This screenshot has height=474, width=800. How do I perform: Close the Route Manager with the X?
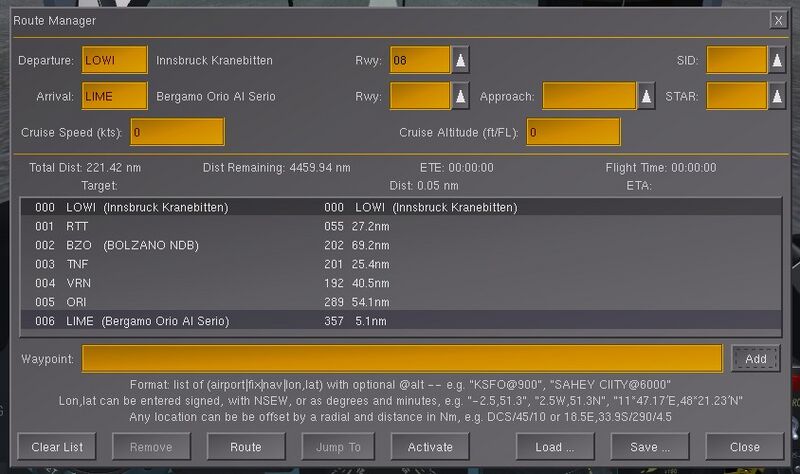click(778, 20)
